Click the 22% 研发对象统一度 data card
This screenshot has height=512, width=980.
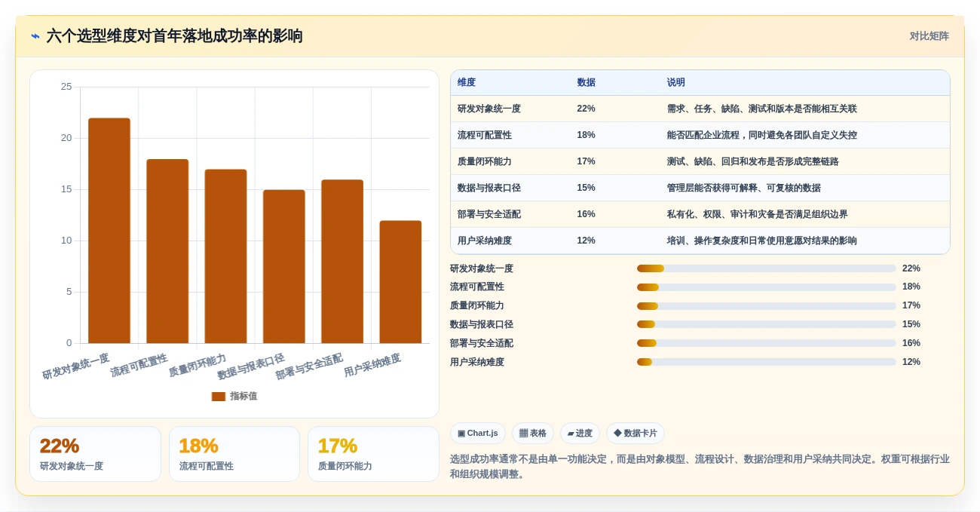tap(95, 454)
